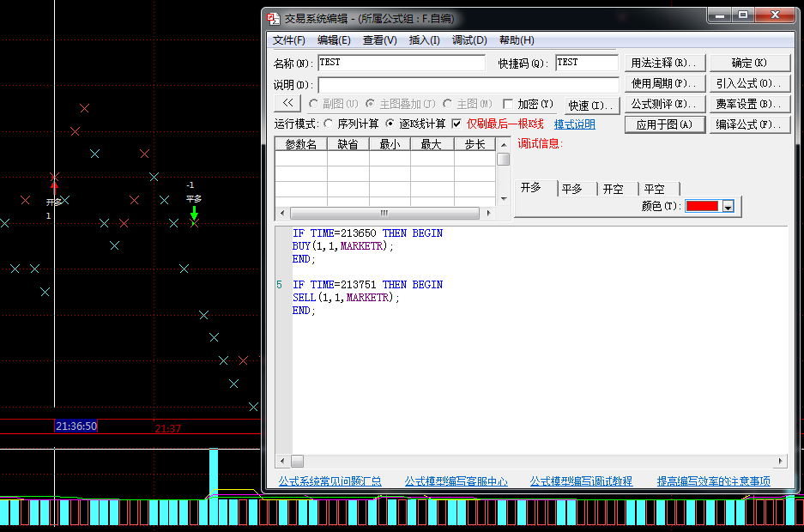The width and height of the screenshot is (804, 532).
Task: Open 提高编写效率的注意事项 link
Action: click(x=713, y=481)
